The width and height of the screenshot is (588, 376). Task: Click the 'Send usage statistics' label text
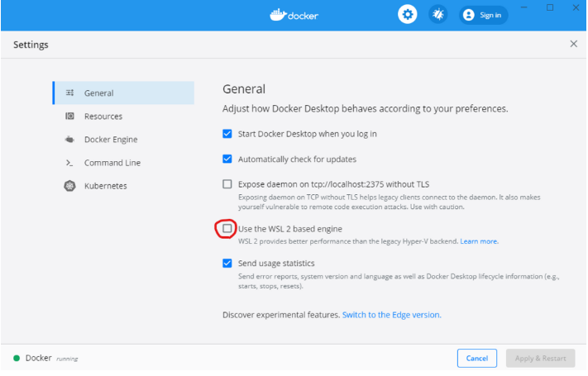[276, 263]
